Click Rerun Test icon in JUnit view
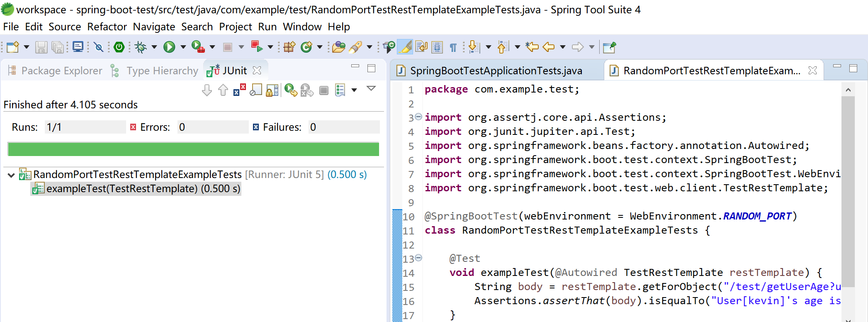The height and width of the screenshot is (322, 868). [x=290, y=90]
